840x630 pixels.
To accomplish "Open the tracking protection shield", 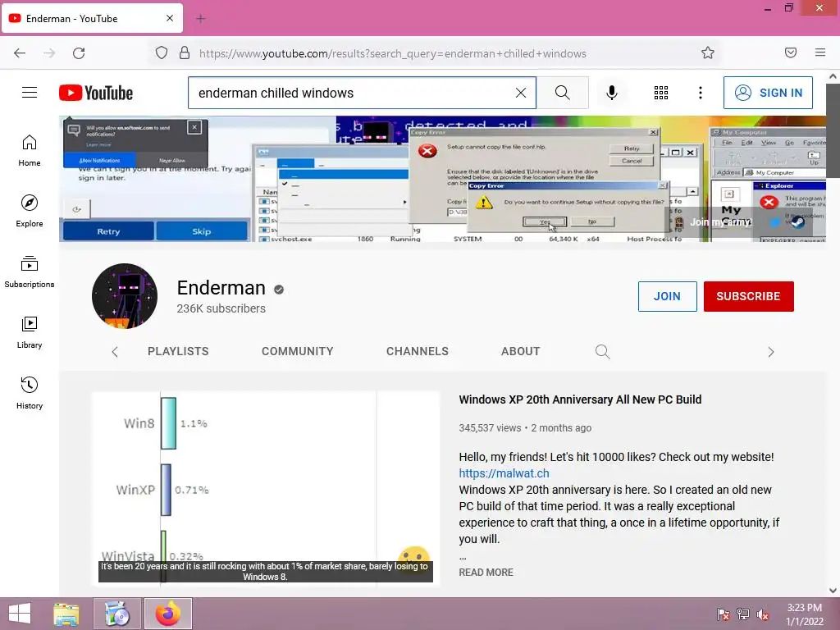I will click(x=162, y=53).
